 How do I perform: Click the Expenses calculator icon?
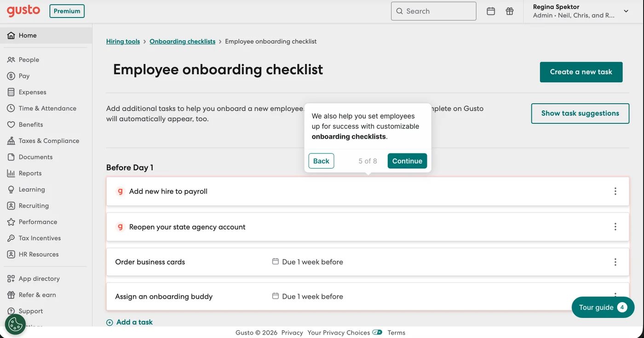[11, 92]
